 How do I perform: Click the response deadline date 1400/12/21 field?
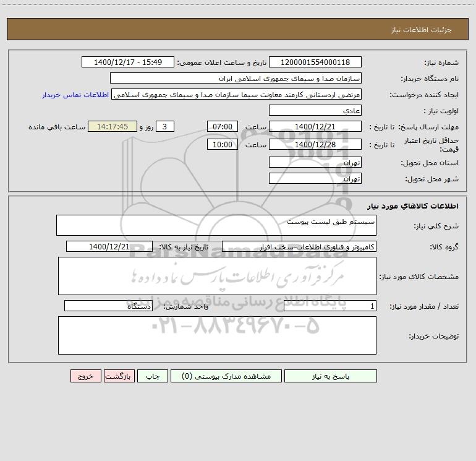tap(315, 126)
